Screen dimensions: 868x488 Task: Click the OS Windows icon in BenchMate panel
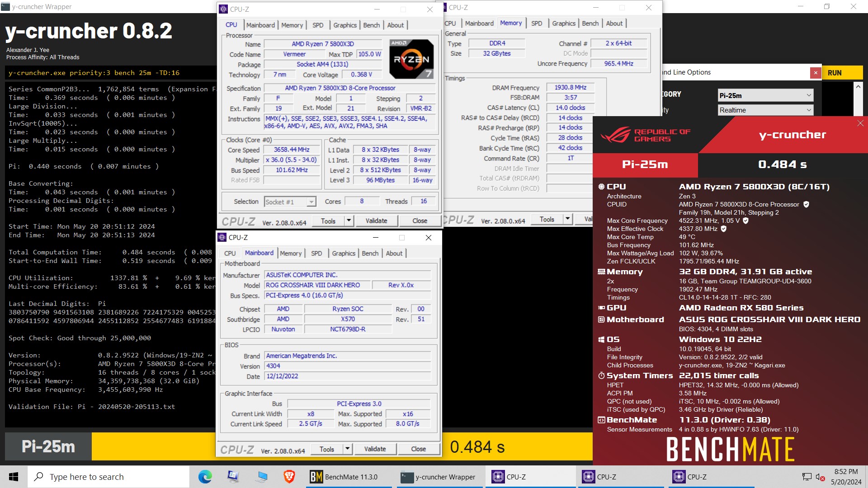tap(601, 339)
